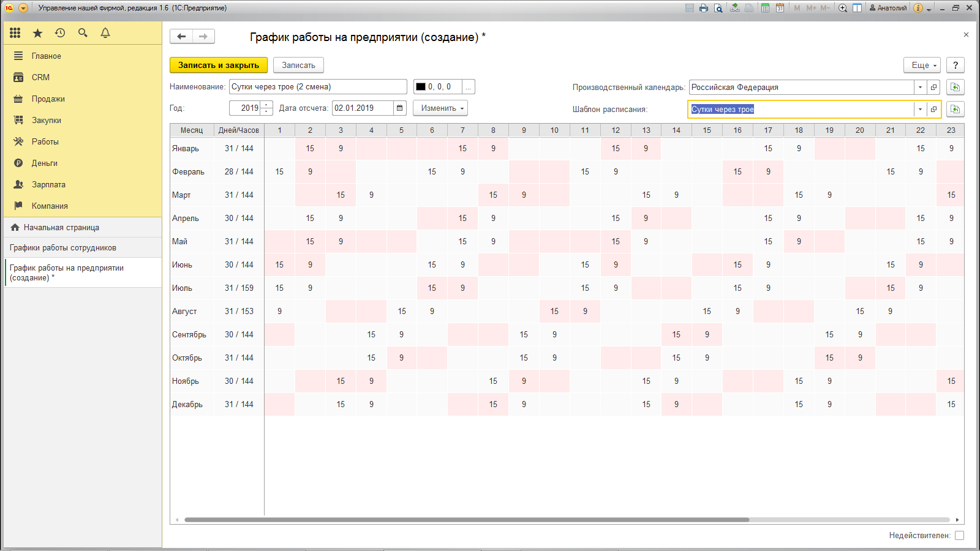Open Favorites star icon
Image resolution: width=980 pixels, height=551 pixels.
click(x=38, y=33)
